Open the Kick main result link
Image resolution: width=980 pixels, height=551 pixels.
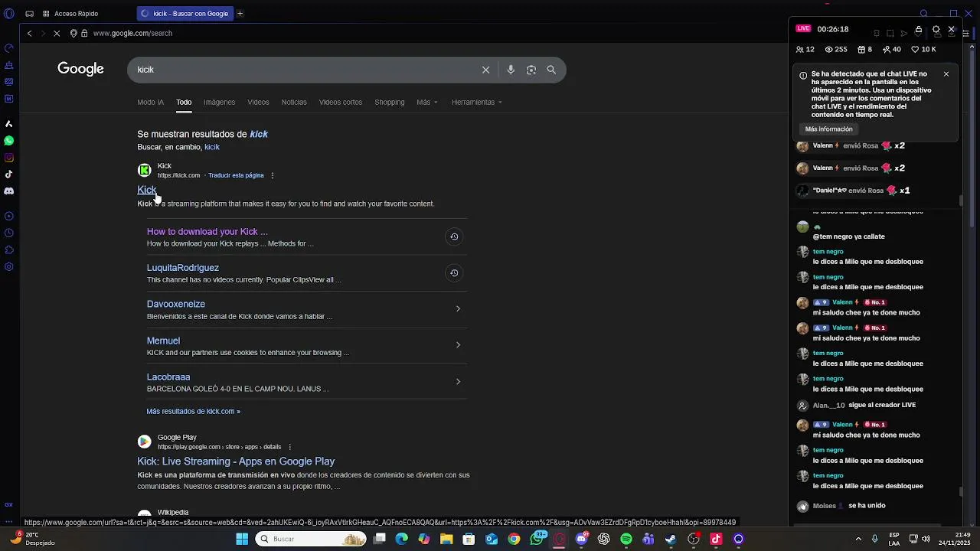click(147, 190)
